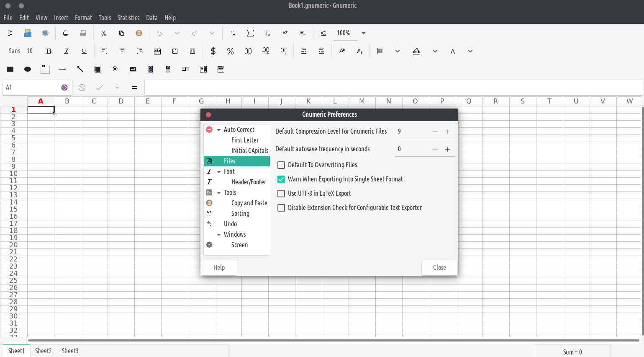
Task: Click the percent format icon
Action: [230, 51]
